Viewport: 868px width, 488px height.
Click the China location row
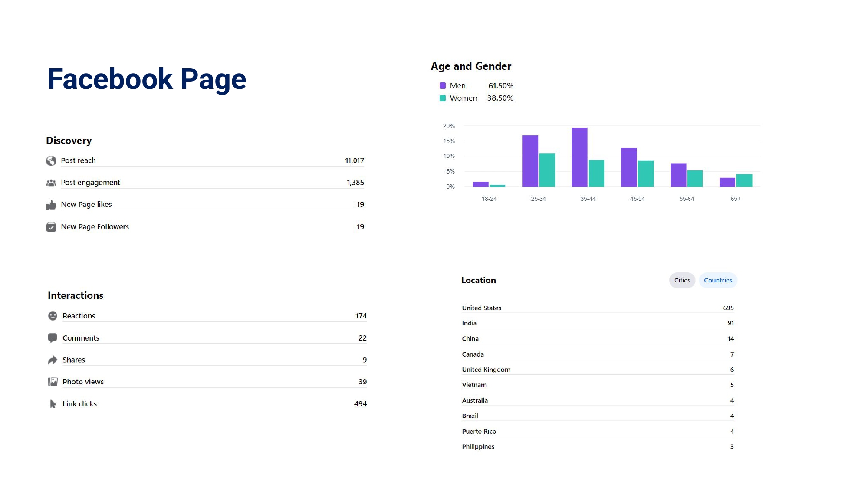(x=598, y=339)
